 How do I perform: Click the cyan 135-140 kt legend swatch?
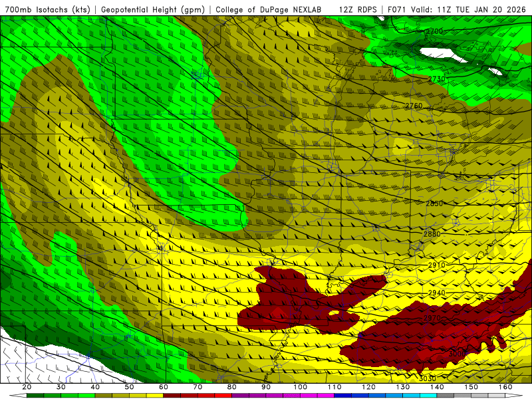tap(428, 396)
